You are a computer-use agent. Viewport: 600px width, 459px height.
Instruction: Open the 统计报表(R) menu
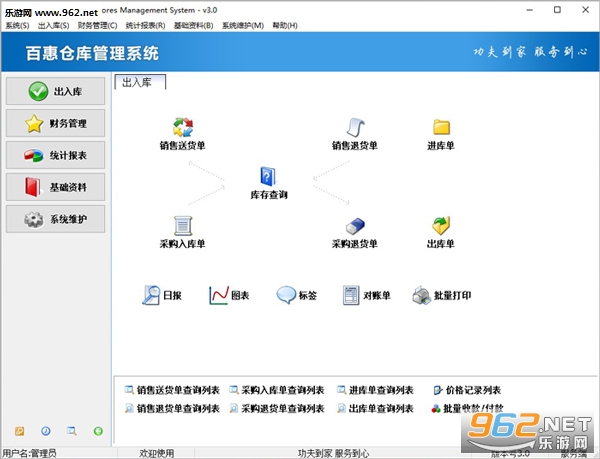tap(145, 26)
